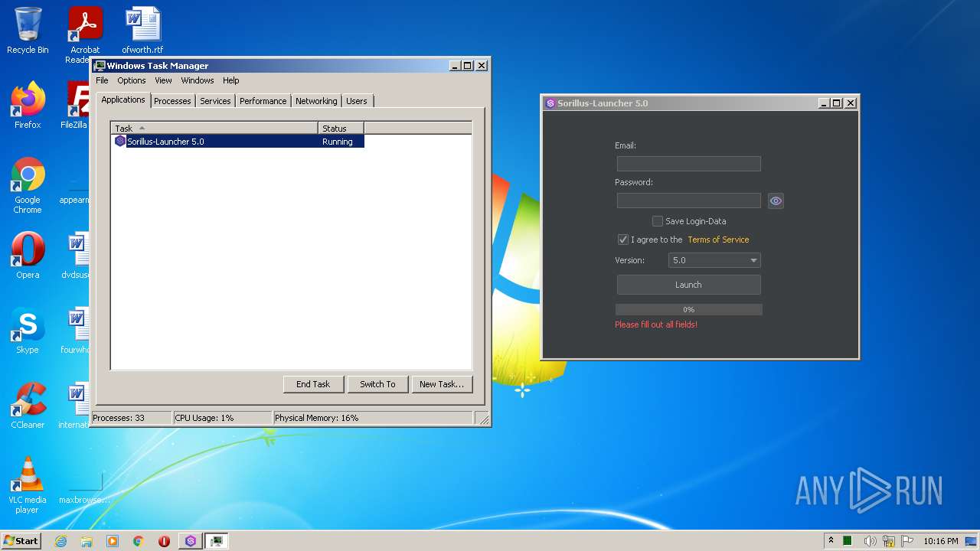
Task: Open Task Manager Options menu
Action: 131,80
